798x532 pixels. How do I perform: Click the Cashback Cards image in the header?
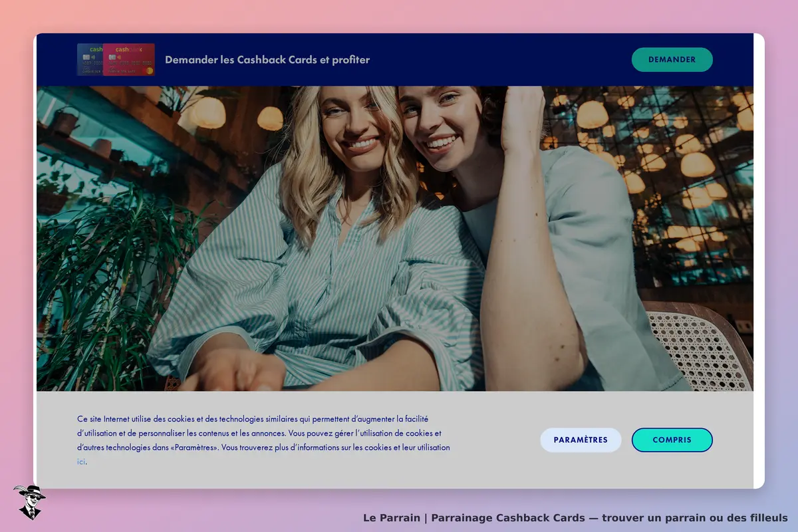click(x=116, y=60)
